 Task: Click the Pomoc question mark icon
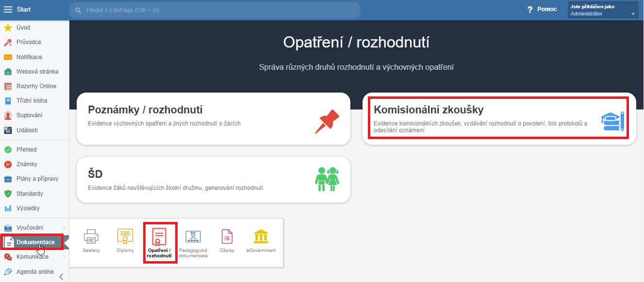coord(530,10)
